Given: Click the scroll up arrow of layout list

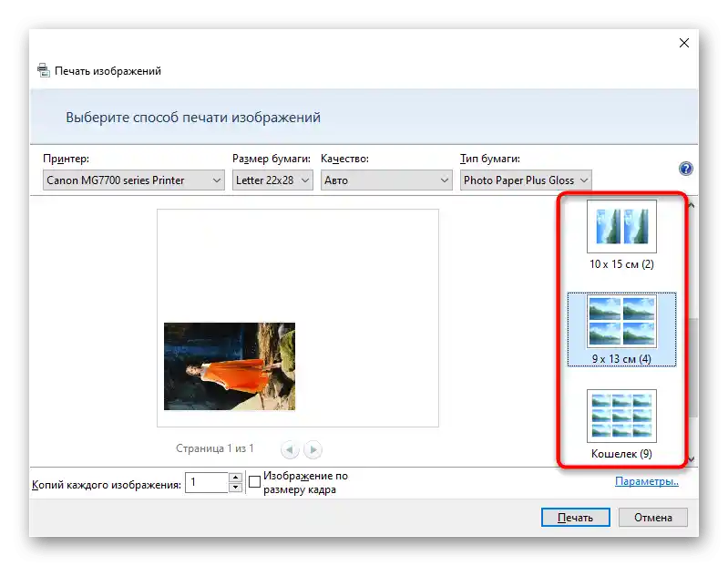Looking at the screenshot, I should pos(692,205).
